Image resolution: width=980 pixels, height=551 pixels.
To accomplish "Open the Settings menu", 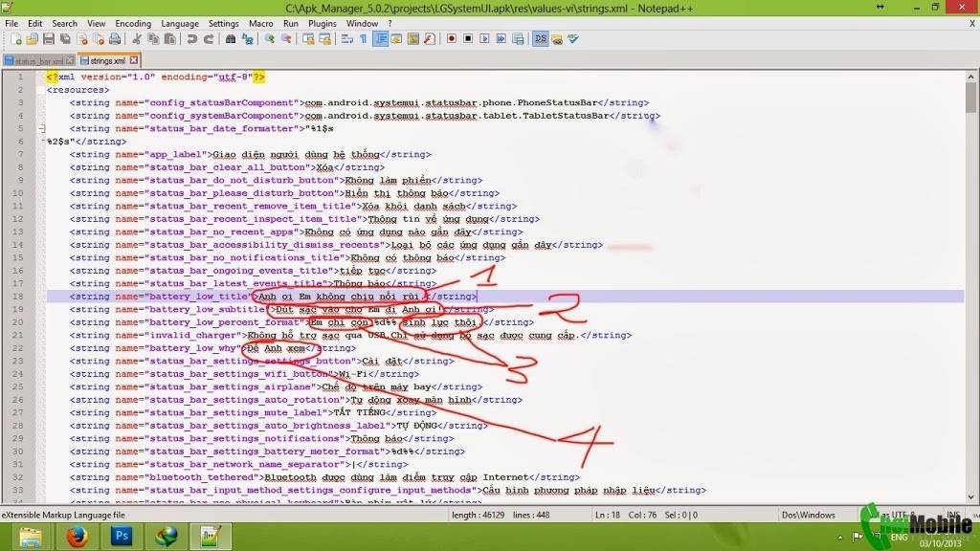I will tap(223, 24).
